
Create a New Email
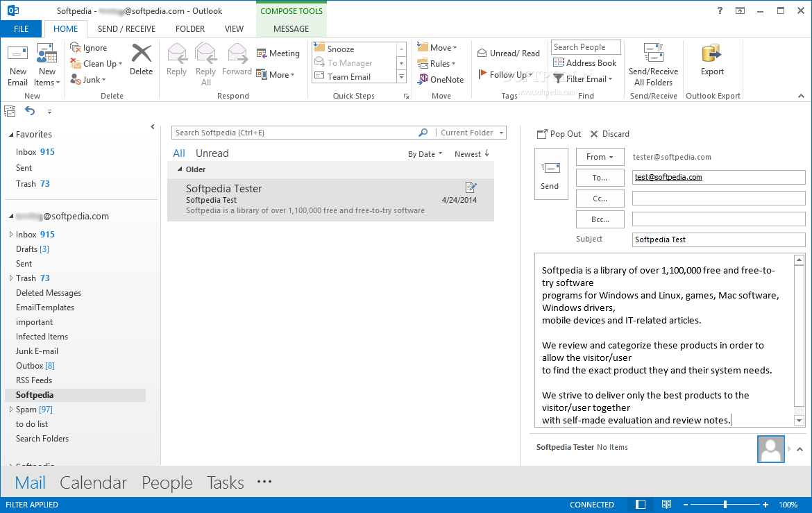17,66
